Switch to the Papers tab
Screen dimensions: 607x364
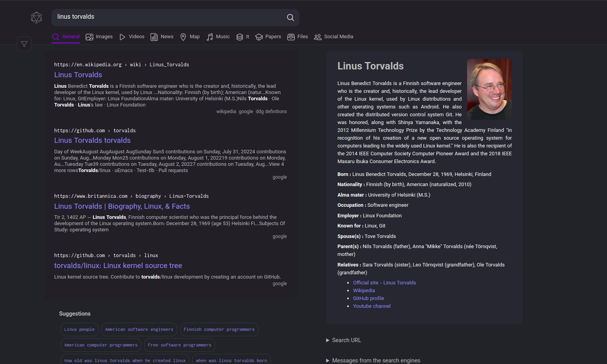click(268, 37)
